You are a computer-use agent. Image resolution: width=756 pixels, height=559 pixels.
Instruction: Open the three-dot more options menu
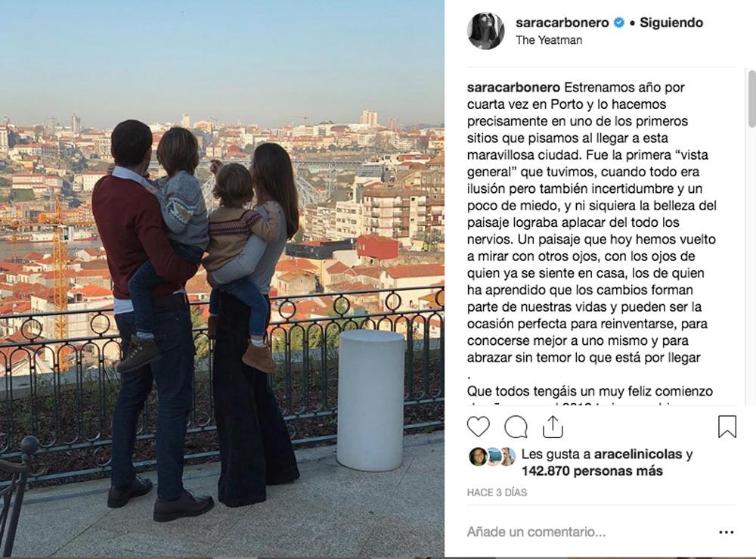click(726, 532)
